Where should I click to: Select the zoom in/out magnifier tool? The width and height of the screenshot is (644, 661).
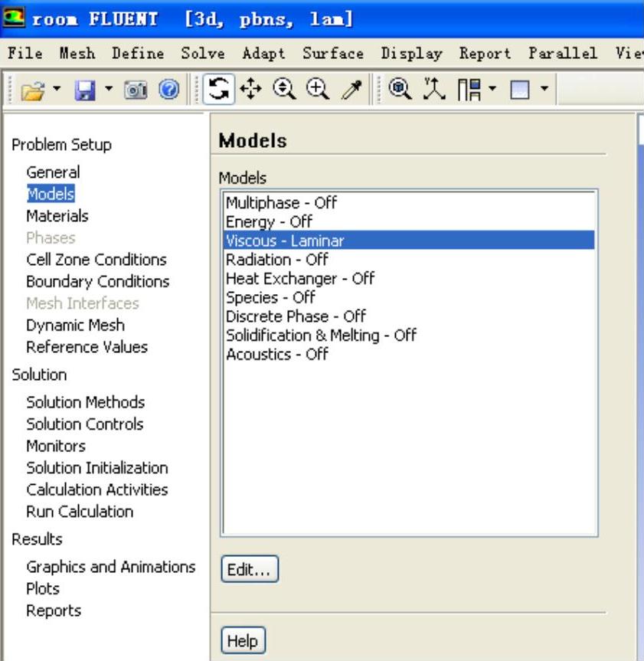click(x=284, y=89)
